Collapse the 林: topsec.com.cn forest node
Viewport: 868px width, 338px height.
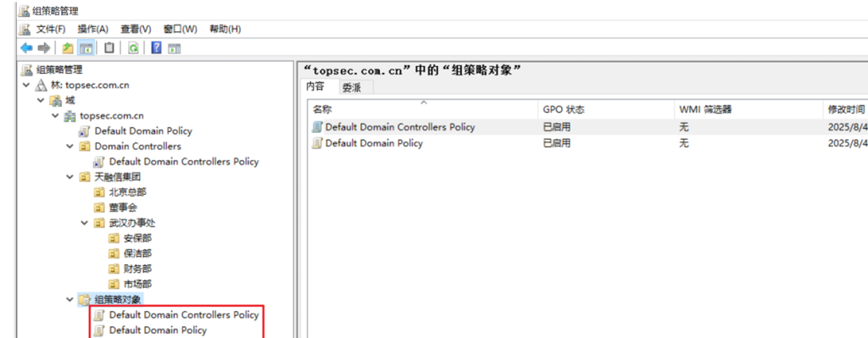26,86
